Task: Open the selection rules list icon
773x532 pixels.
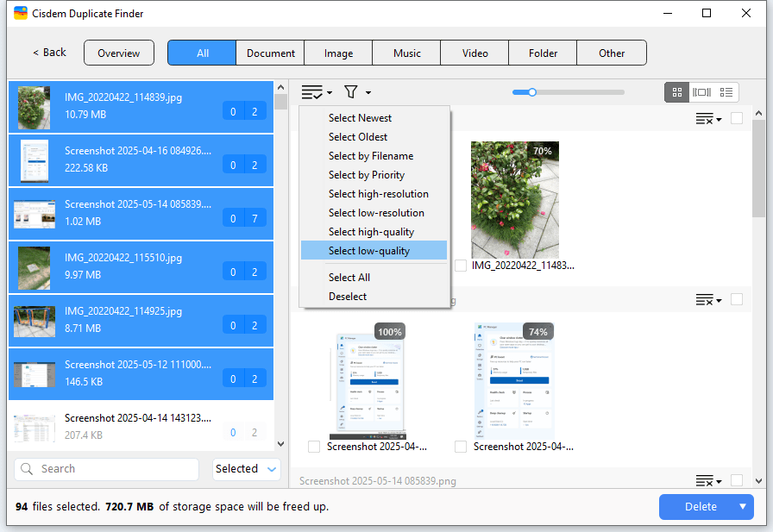Action: (312, 92)
